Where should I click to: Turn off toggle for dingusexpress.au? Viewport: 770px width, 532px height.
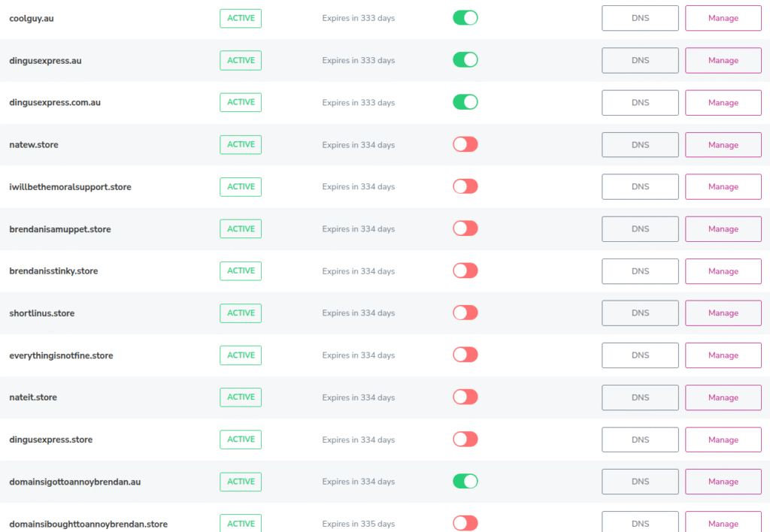coord(465,60)
